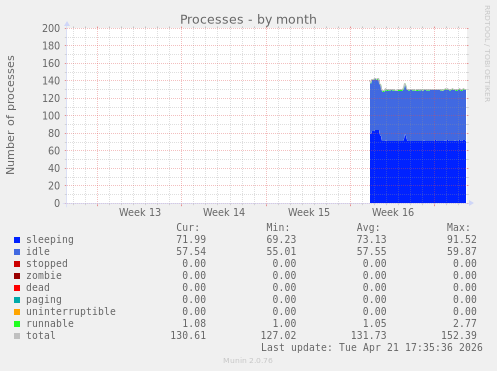497x371 pixels.
Task: Click the 'Max:' column header
Action: [x=458, y=228]
